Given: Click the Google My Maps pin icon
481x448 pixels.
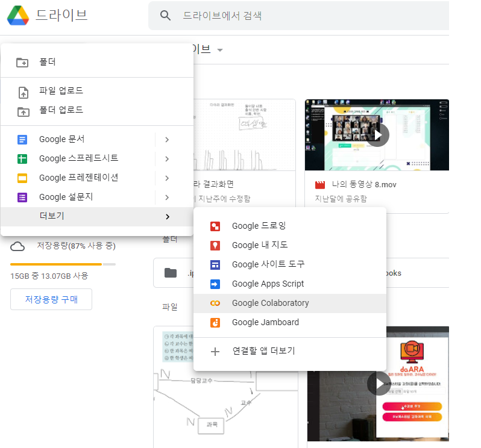Looking at the screenshot, I should tap(215, 246).
